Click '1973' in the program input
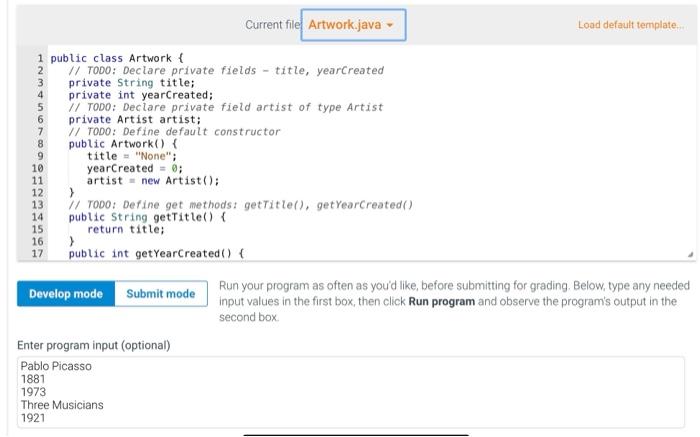This screenshot has height=437, width=700. click(33, 392)
